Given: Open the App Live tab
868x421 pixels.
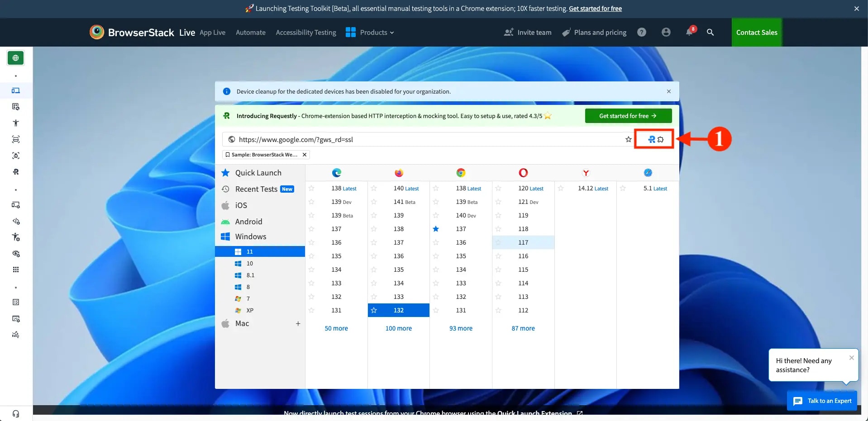Looking at the screenshot, I should click(212, 33).
